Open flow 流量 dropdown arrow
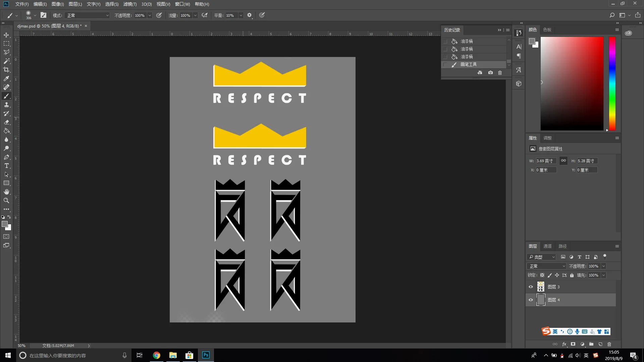Screen dimensions: 644x362 [x=195, y=15]
